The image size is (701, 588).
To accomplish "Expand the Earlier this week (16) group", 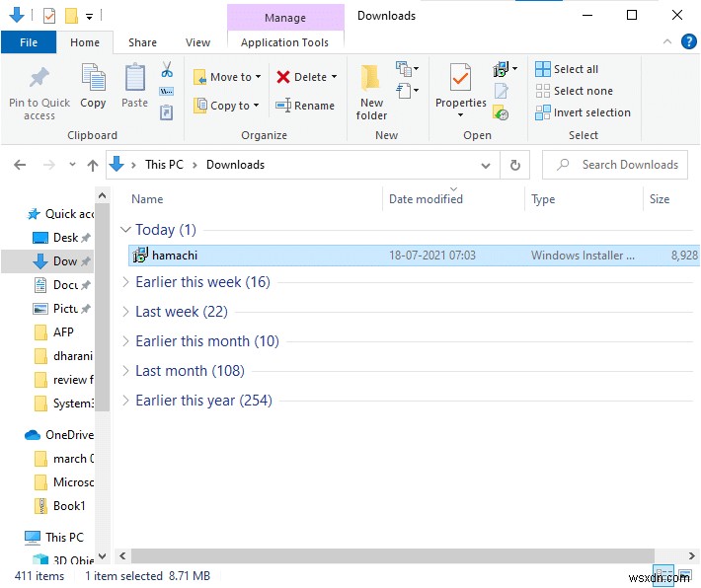I will click(x=125, y=282).
